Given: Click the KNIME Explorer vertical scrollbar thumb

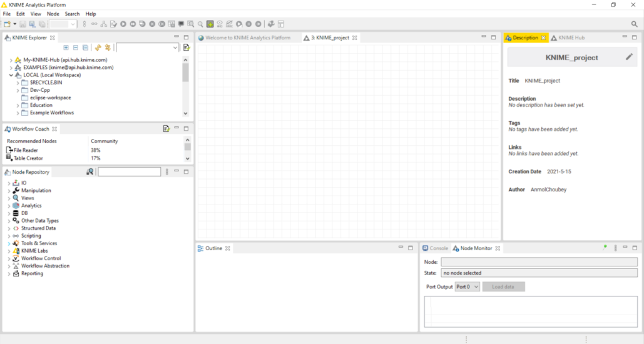Looking at the screenshot, I should [185, 73].
